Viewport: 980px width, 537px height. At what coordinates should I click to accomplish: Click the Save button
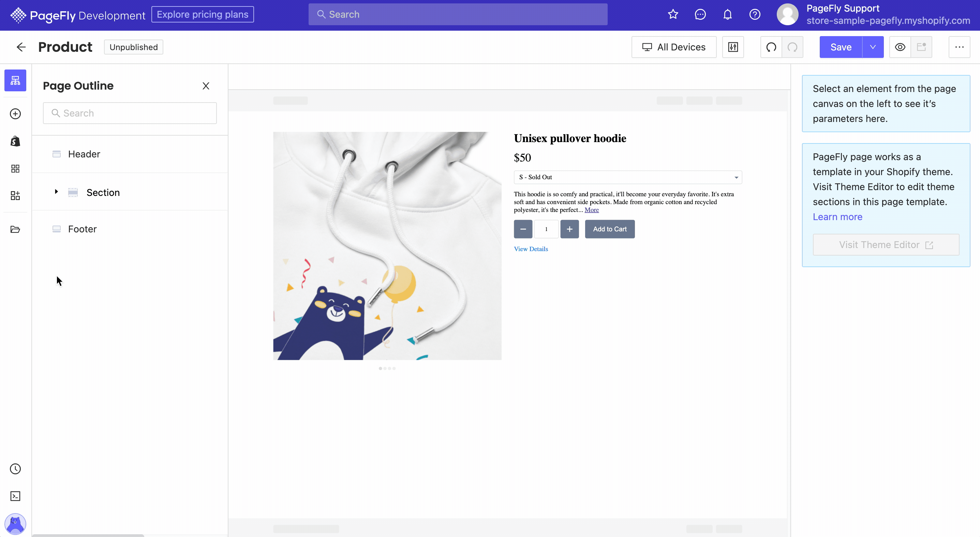tap(841, 47)
